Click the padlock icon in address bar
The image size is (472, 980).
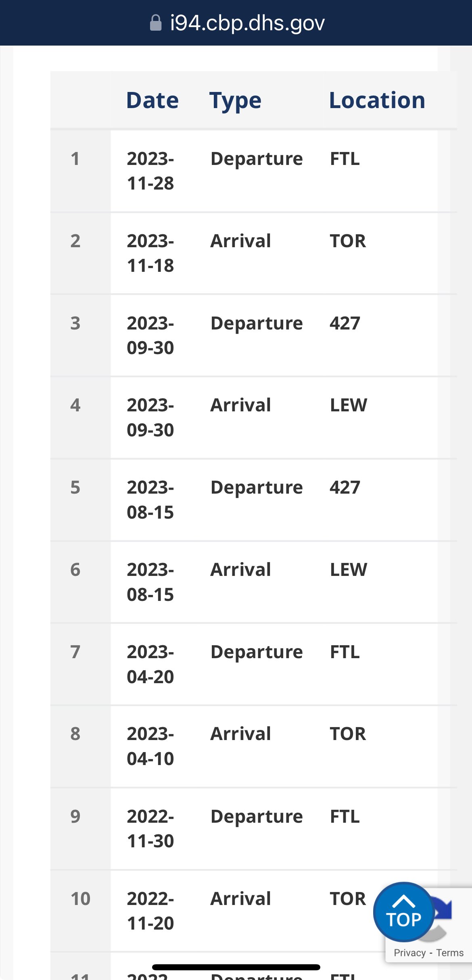coord(156,23)
